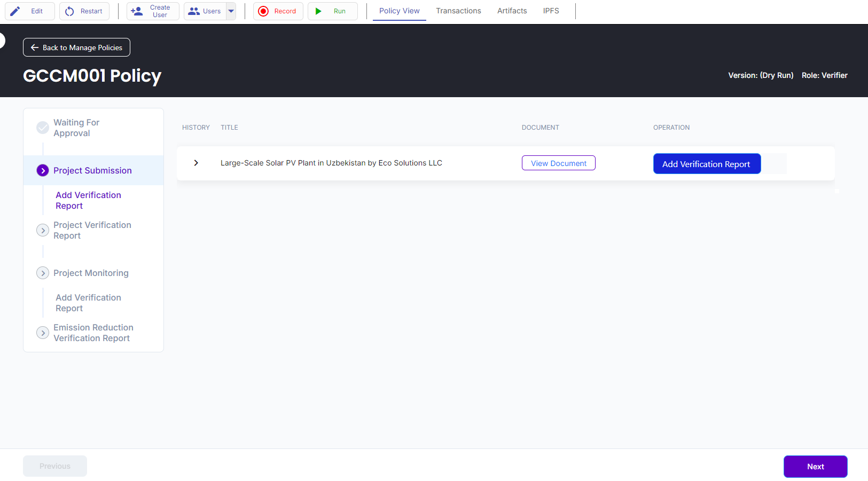The height and width of the screenshot is (481, 868).
Task: Expand history row for Solar PV Plant
Action: 196,163
